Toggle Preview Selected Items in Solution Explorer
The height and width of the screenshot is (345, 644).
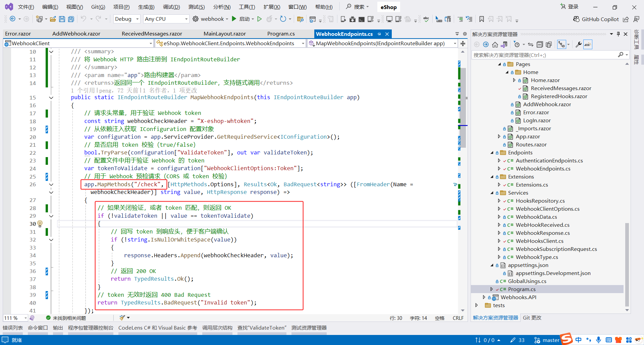pos(588,45)
